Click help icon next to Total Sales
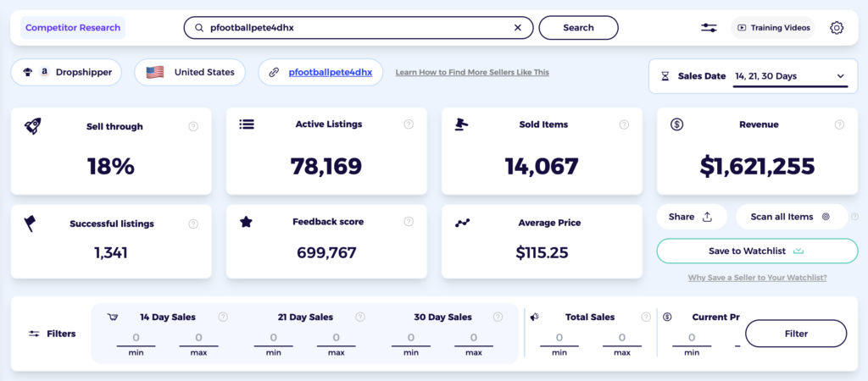This screenshot has height=381, width=868. point(646,317)
